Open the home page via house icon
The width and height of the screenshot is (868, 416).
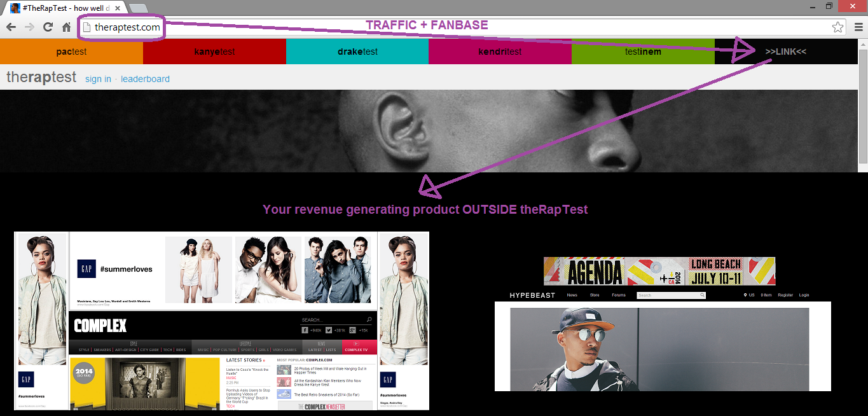pos(66,27)
